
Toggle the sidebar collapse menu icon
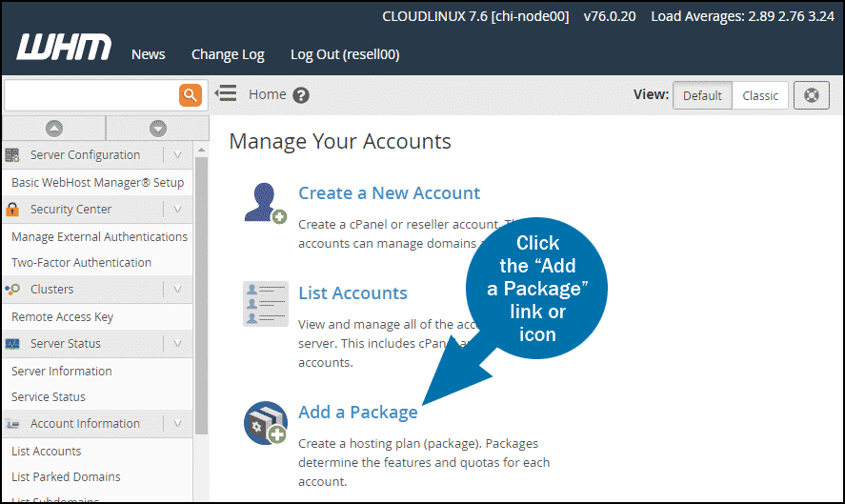(x=226, y=93)
